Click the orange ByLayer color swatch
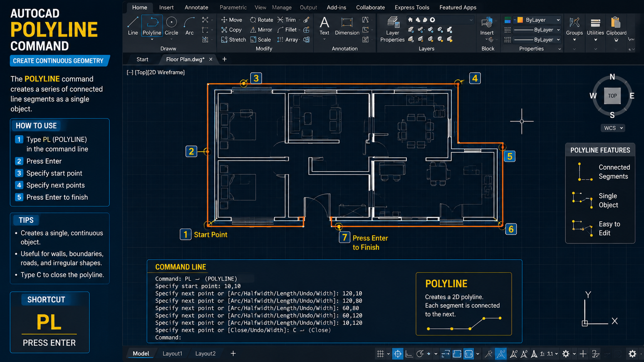The width and height of the screenshot is (644, 362). click(520, 20)
